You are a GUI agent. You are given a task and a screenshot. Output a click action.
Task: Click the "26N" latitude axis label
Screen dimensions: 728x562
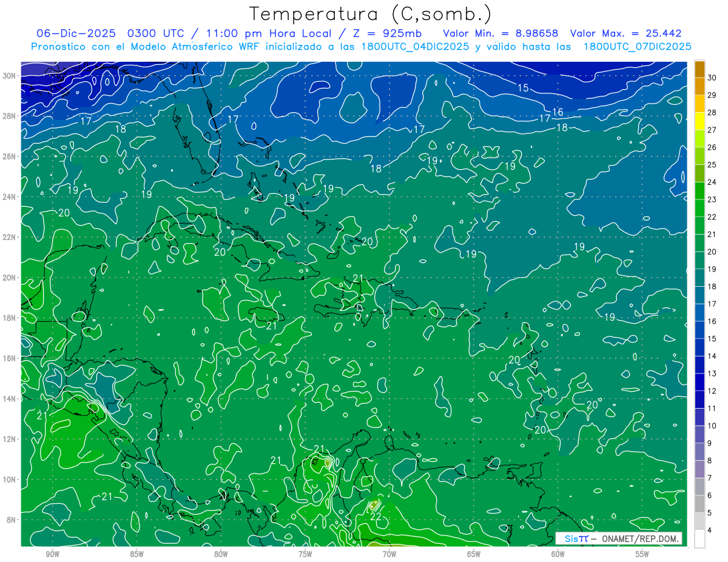9,156
